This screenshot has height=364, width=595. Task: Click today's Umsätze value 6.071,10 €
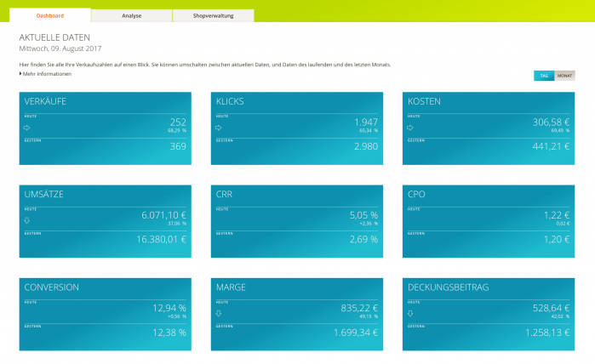163,215
